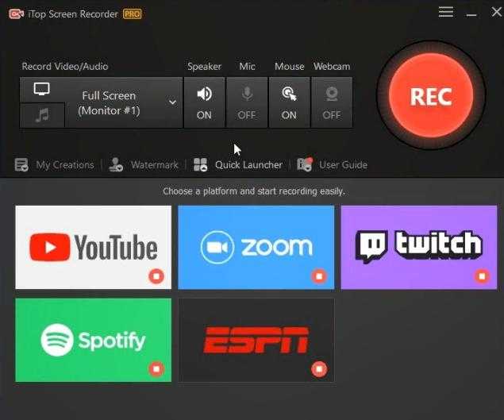Image resolution: width=504 pixels, height=420 pixels.
Task: Launch the Twitch platform tile
Action: [419, 247]
